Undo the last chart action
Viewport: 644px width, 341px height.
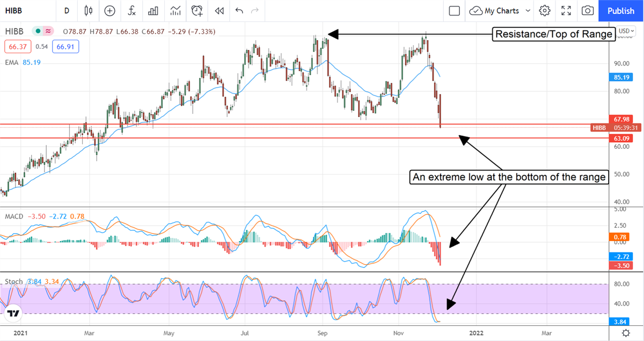pyautogui.click(x=239, y=10)
